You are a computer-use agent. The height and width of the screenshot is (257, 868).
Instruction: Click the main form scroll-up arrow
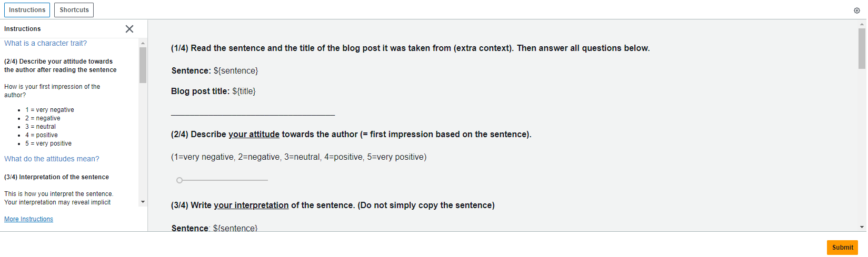862,24
